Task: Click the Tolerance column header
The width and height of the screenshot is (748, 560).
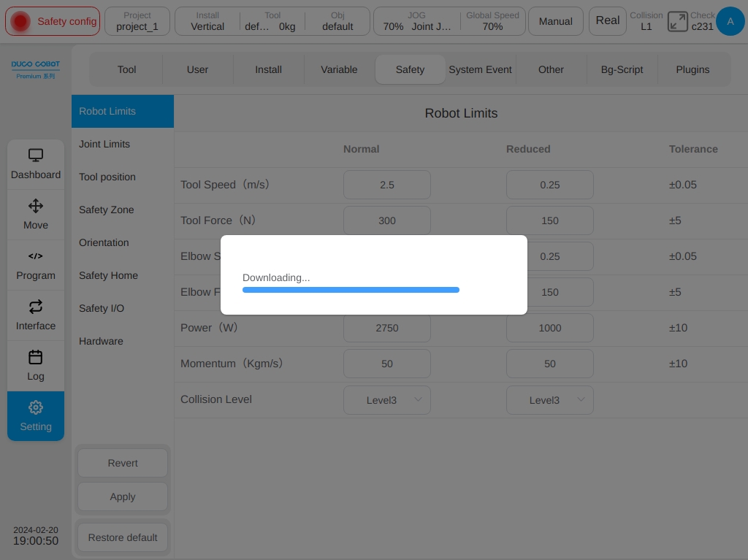Action: [x=693, y=149]
